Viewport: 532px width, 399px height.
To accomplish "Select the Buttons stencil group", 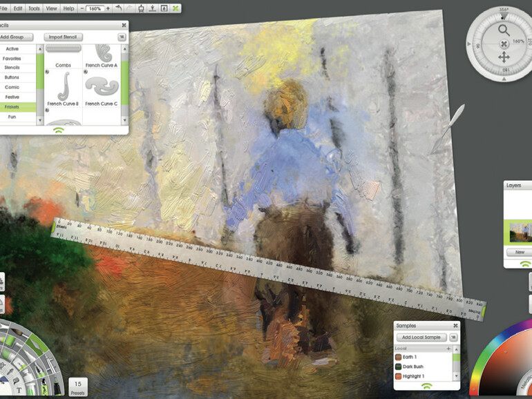I will coord(18,77).
